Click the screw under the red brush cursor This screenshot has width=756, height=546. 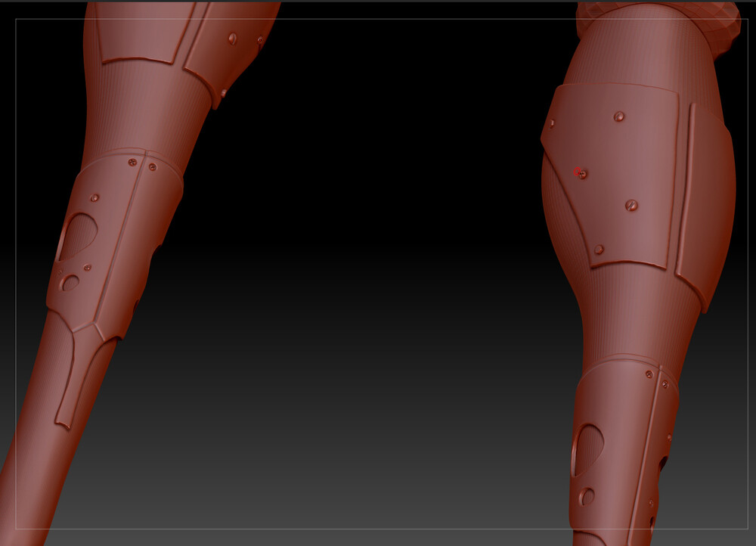click(582, 174)
